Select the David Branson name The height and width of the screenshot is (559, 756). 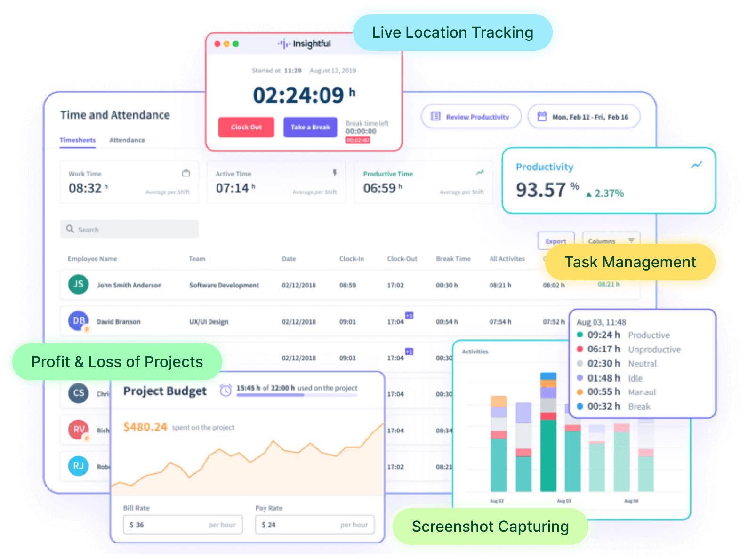[118, 321]
